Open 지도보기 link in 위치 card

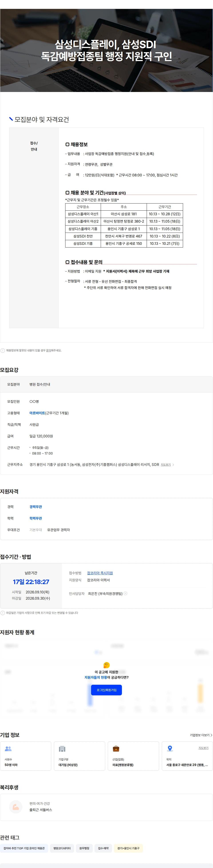click(203, 748)
